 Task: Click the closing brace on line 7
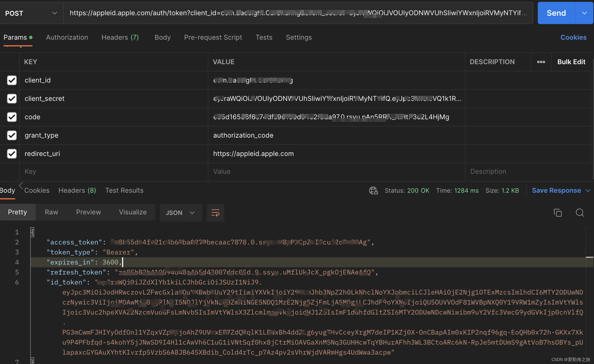click(32, 361)
